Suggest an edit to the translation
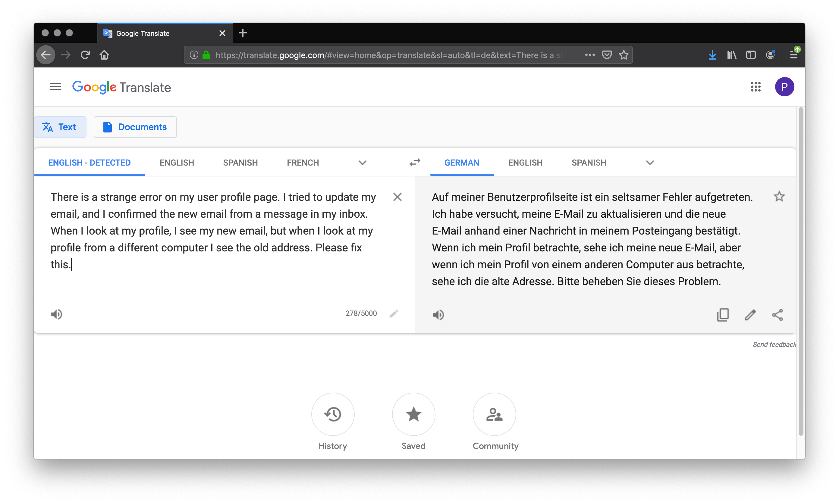Screen dimensions: 839x504 pos(750,315)
